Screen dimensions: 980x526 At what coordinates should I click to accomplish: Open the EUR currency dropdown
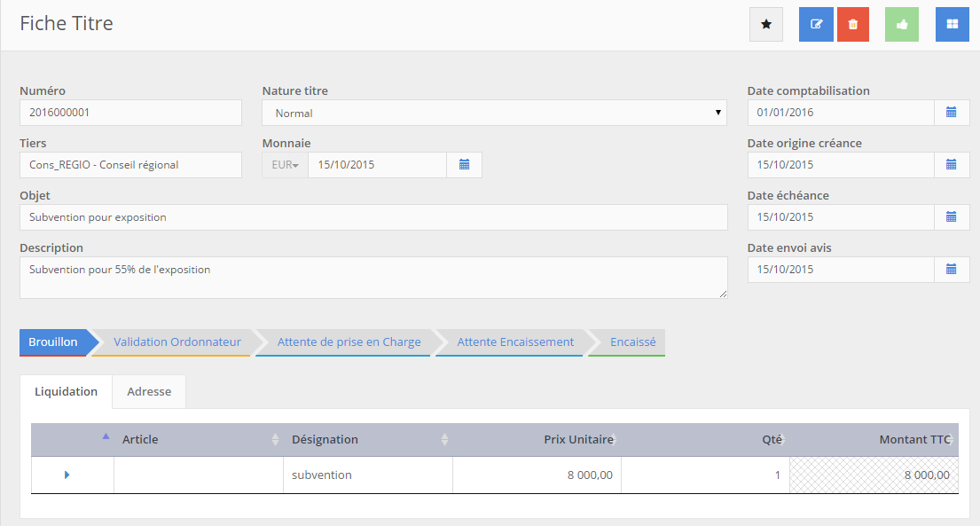click(285, 165)
